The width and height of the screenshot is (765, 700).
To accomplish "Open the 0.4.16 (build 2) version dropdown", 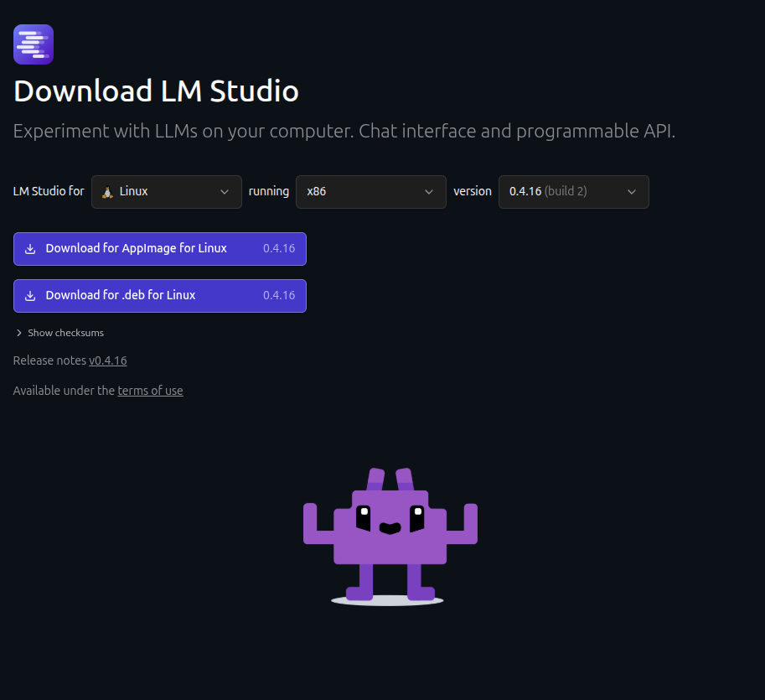I will 574,192.
